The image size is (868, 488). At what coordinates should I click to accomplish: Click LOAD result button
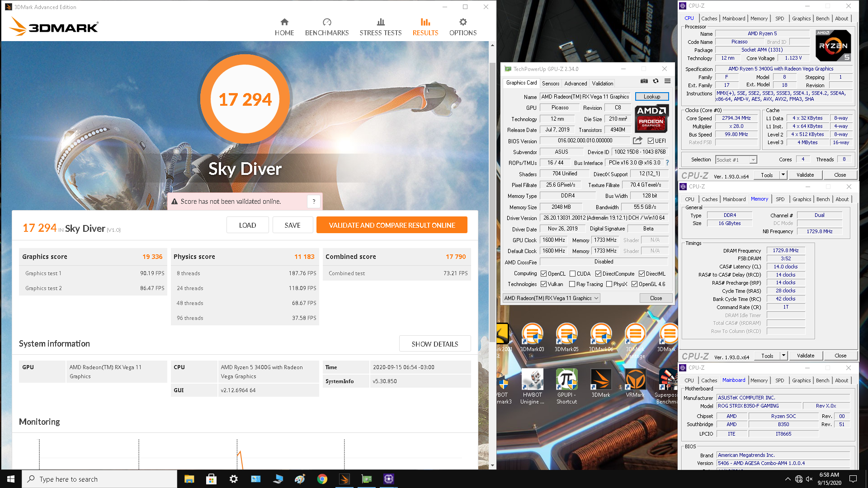tap(247, 225)
